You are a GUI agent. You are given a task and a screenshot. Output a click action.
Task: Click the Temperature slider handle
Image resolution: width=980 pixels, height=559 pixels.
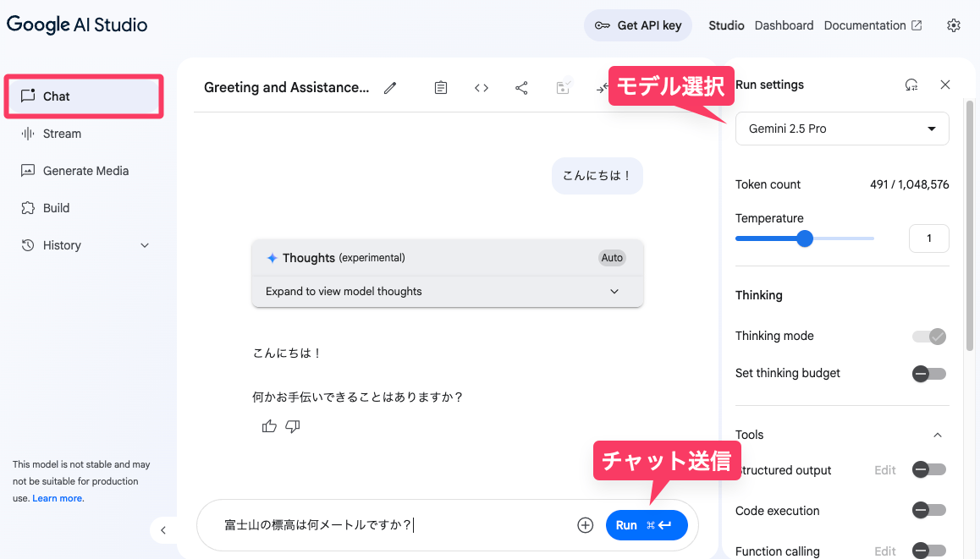coord(805,239)
